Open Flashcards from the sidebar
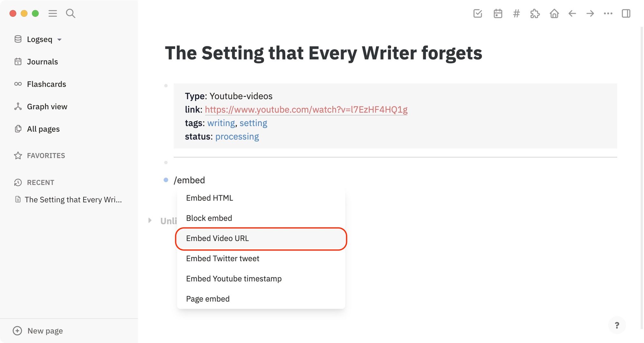 [x=47, y=84]
